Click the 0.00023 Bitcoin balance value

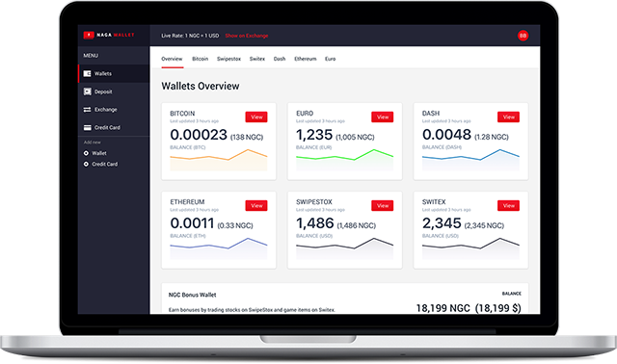tap(199, 135)
